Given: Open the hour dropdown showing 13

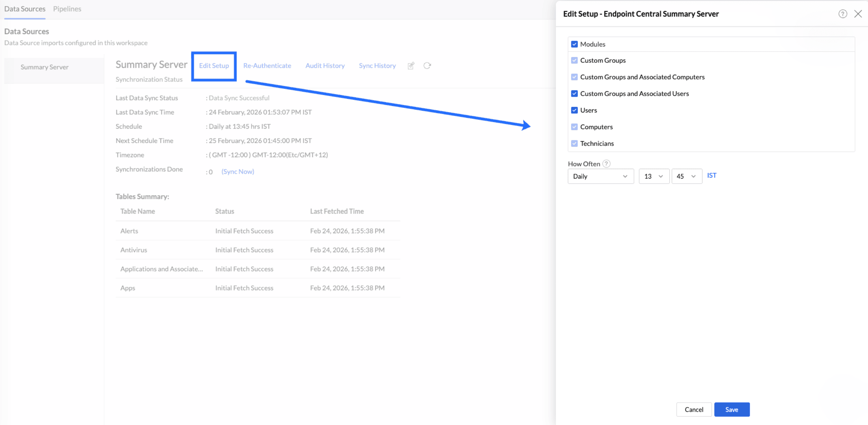Looking at the screenshot, I should (x=654, y=177).
